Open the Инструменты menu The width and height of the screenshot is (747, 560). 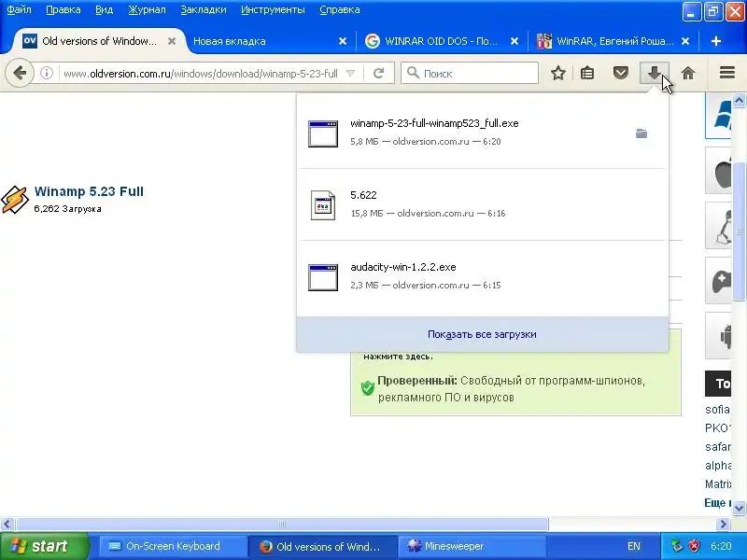pos(273,10)
